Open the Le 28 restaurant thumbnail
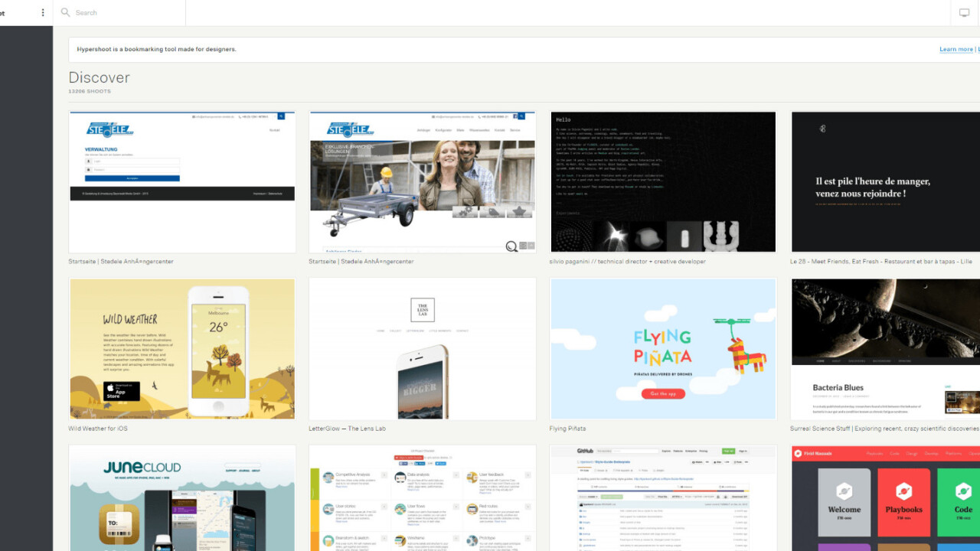 click(x=885, y=181)
